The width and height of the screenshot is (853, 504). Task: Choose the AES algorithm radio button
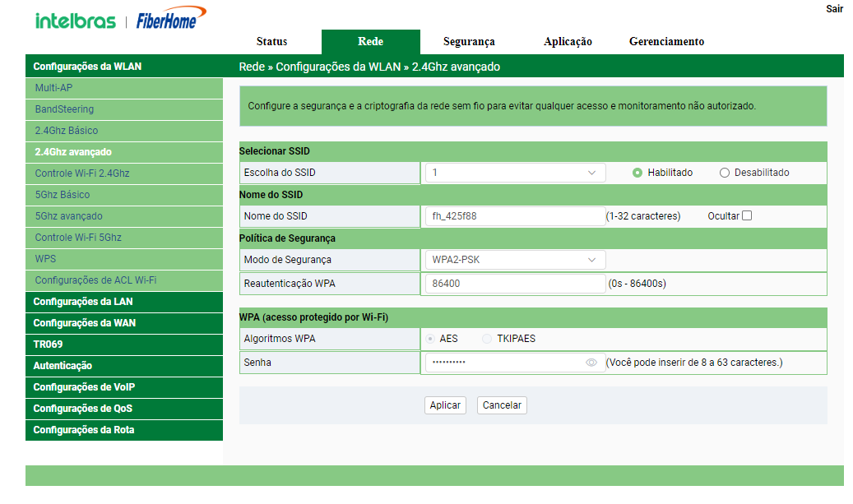[x=430, y=339]
